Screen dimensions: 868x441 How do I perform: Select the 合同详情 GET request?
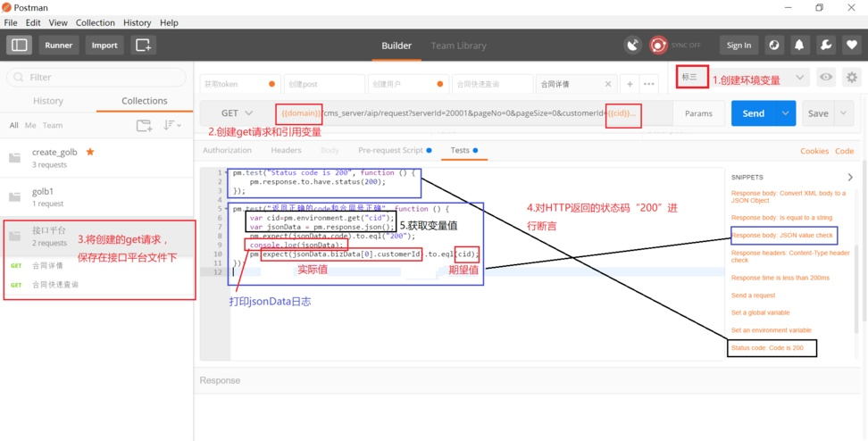coord(47,266)
